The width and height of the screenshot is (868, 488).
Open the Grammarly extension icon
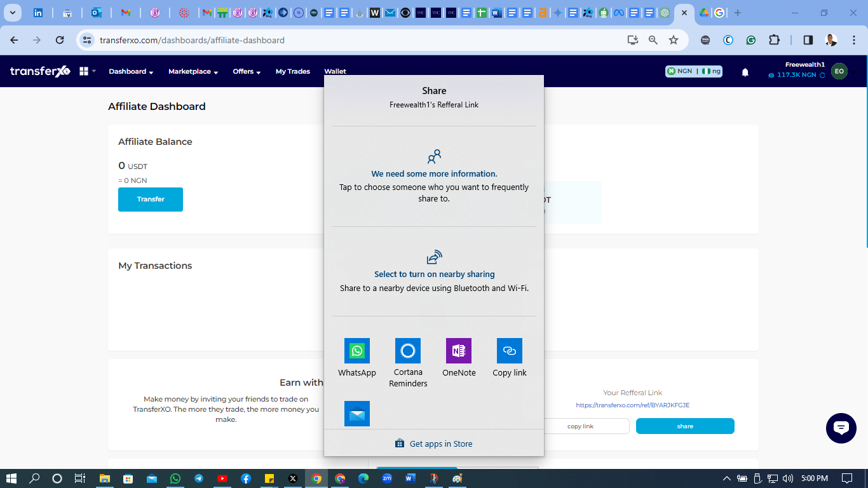(x=751, y=40)
